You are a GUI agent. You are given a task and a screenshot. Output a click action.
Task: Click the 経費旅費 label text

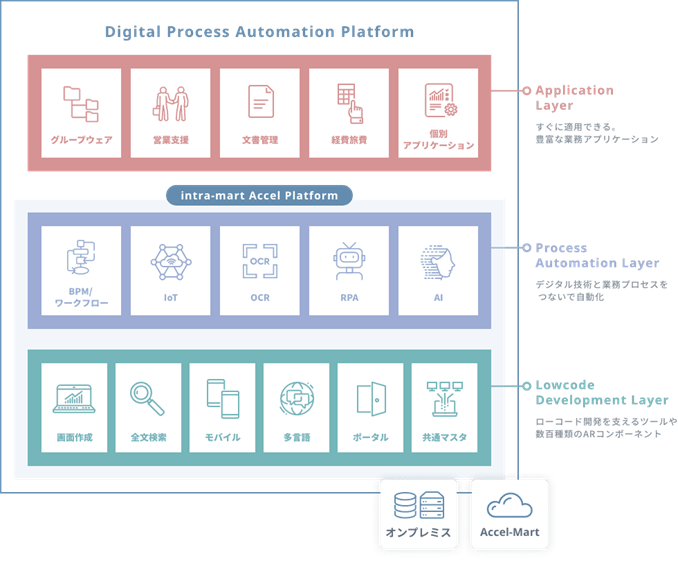[x=349, y=140]
